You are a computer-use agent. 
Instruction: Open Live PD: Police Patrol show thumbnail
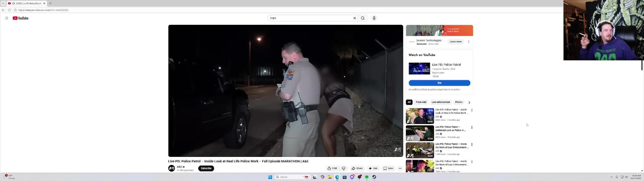[x=419, y=69]
